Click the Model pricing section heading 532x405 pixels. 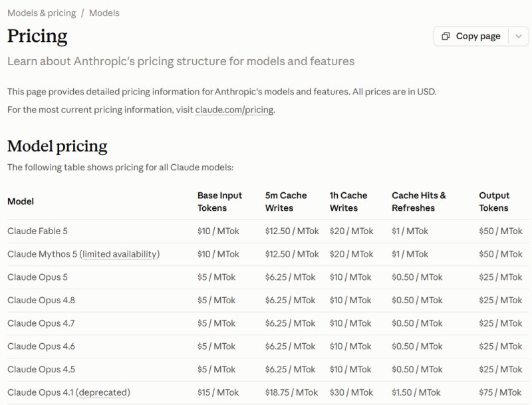(x=57, y=146)
